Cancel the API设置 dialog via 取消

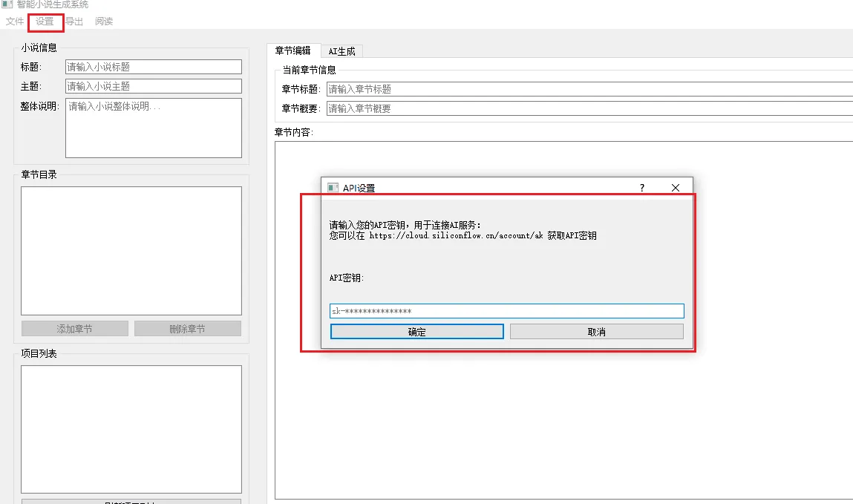tap(596, 331)
